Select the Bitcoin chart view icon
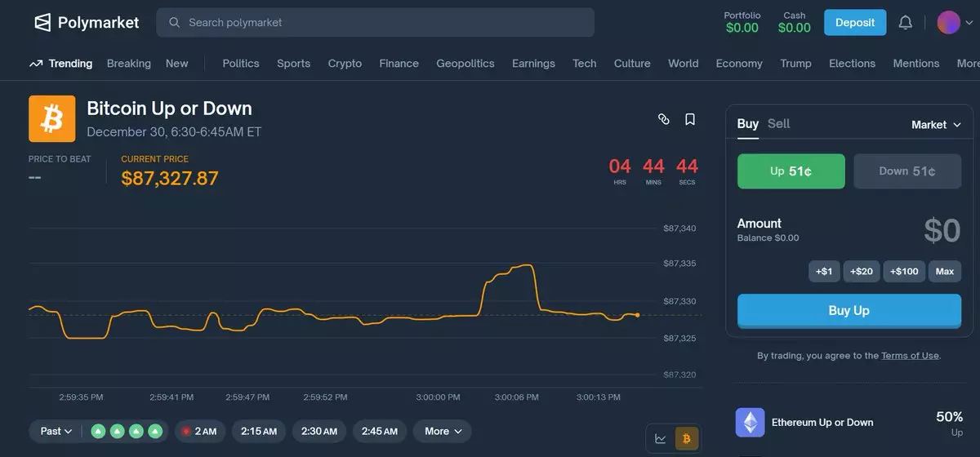The image size is (980, 457). click(x=686, y=439)
